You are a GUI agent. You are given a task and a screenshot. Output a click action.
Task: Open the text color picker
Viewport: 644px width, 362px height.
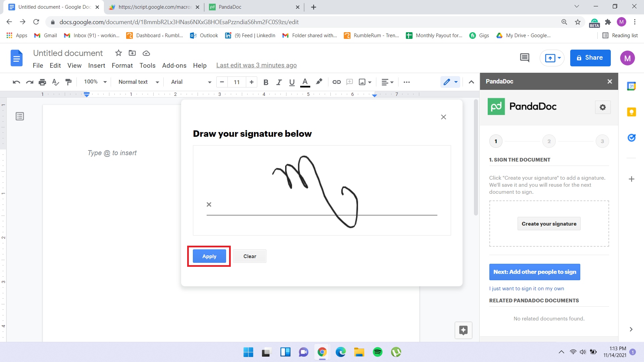pyautogui.click(x=305, y=82)
